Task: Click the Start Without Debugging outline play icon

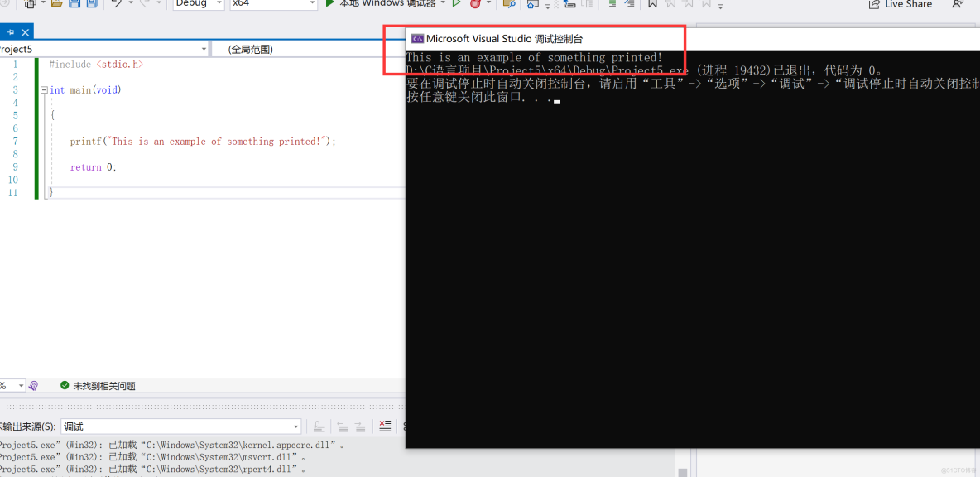Action: (x=457, y=3)
